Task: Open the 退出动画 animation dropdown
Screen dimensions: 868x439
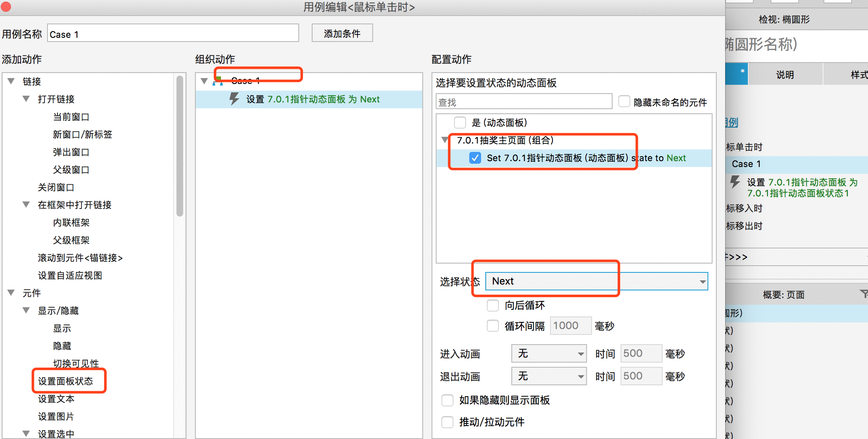Action: coord(549,376)
